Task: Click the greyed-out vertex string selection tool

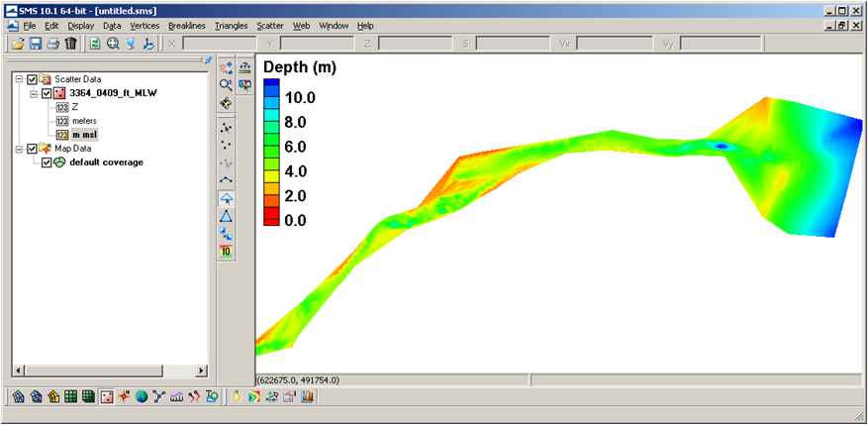Action: (226, 162)
